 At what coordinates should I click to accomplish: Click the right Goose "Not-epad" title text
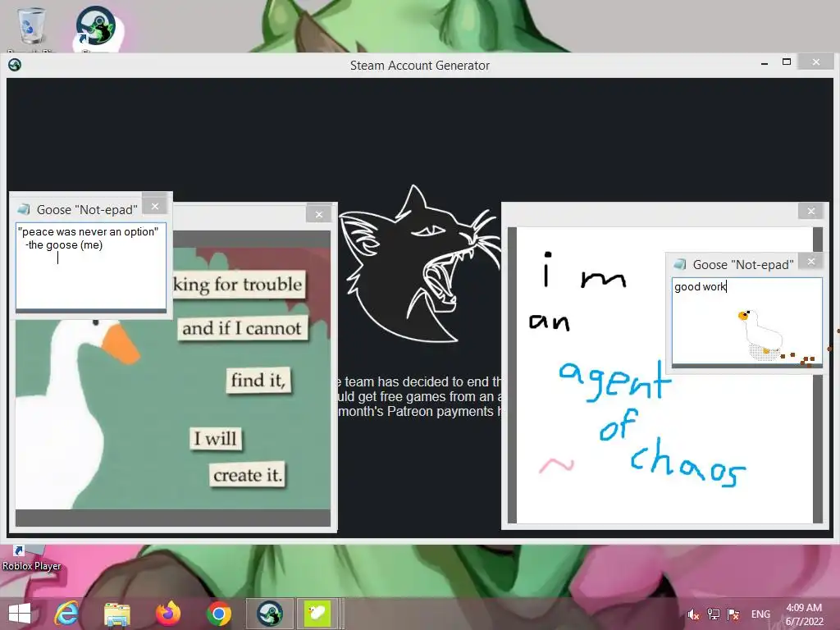pyautogui.click(x=743, y=265)
